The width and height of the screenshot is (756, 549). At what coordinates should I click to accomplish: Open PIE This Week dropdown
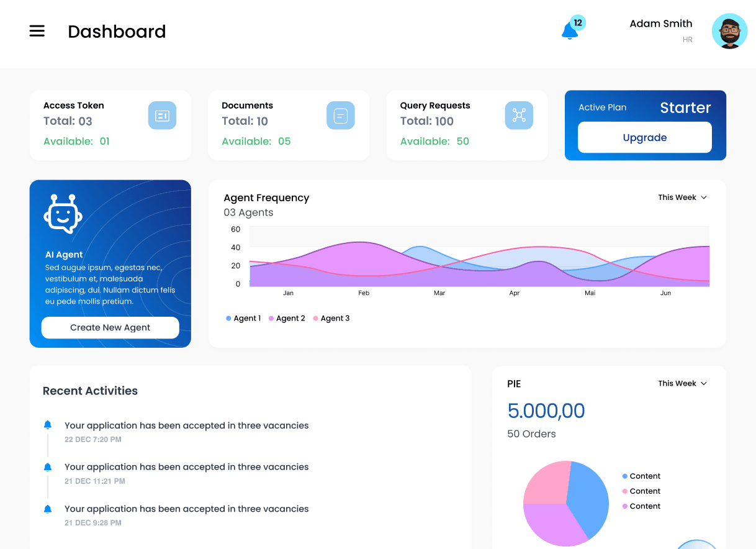[x=683, y=383]
